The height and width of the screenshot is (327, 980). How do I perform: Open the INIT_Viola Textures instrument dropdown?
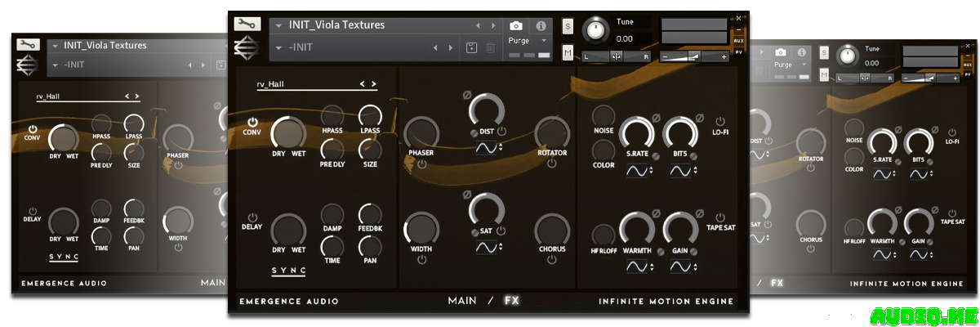(x=279, y=25)
